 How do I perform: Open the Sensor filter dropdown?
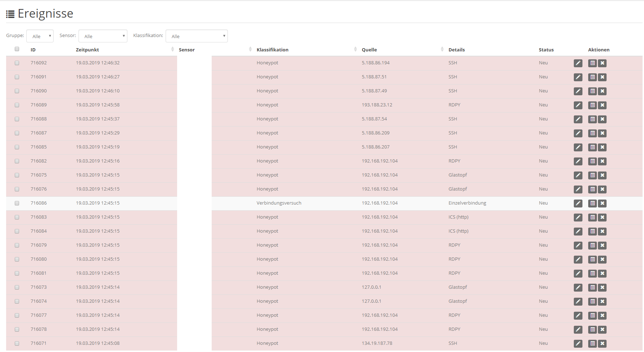(x=103, y=36)
